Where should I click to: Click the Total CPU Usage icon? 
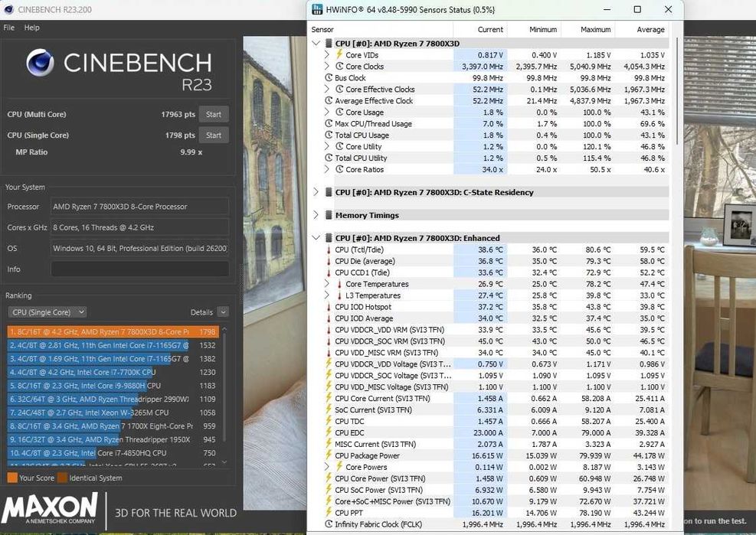(x=329, y=135)
